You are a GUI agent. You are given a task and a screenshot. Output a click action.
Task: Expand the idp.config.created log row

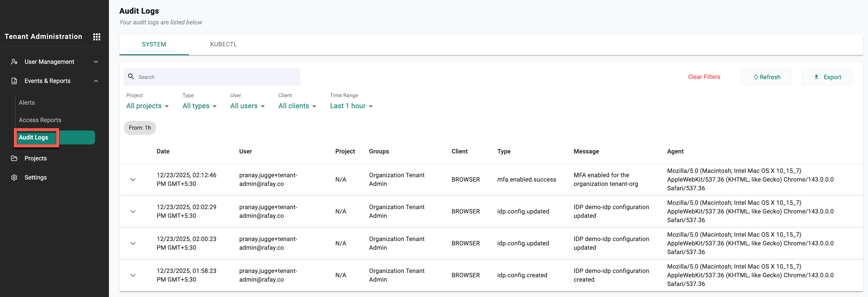[133, 276]
